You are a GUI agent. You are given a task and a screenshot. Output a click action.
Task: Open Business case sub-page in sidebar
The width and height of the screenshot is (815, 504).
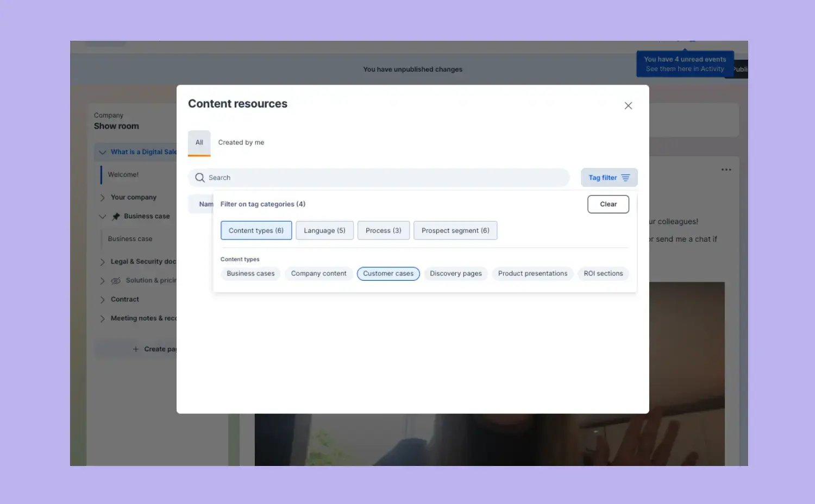pos(130,239)
